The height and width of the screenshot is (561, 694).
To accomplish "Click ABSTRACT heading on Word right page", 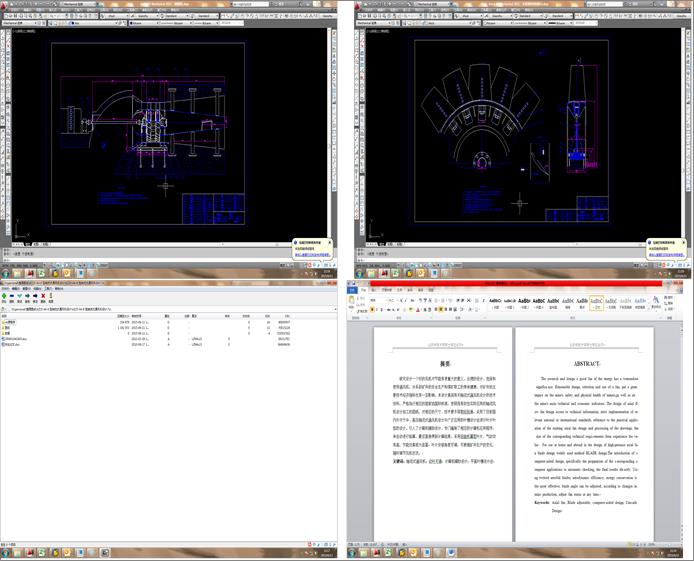I will pos(586,364).
